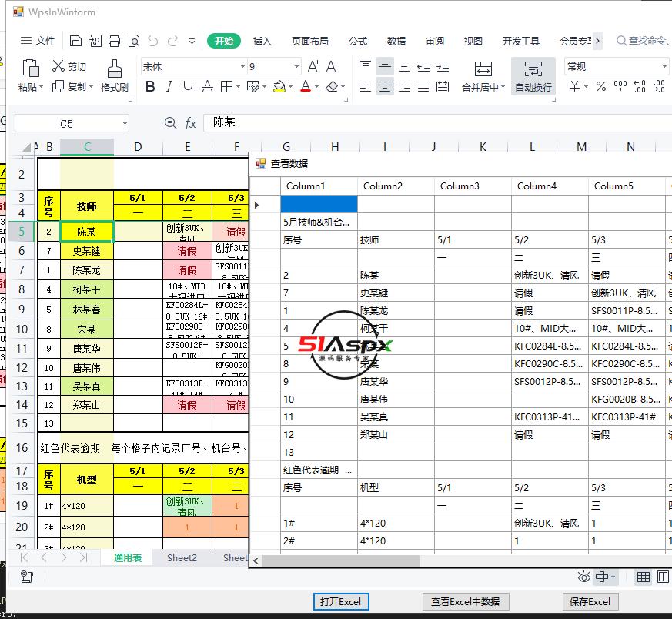Open the font name combo box 宋体
The width and height of the screenshot is (672, 619).
194,66
